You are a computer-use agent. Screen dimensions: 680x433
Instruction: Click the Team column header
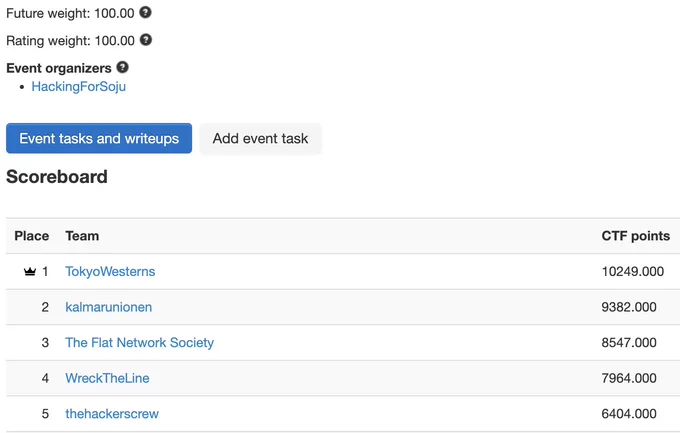point(82,236)
